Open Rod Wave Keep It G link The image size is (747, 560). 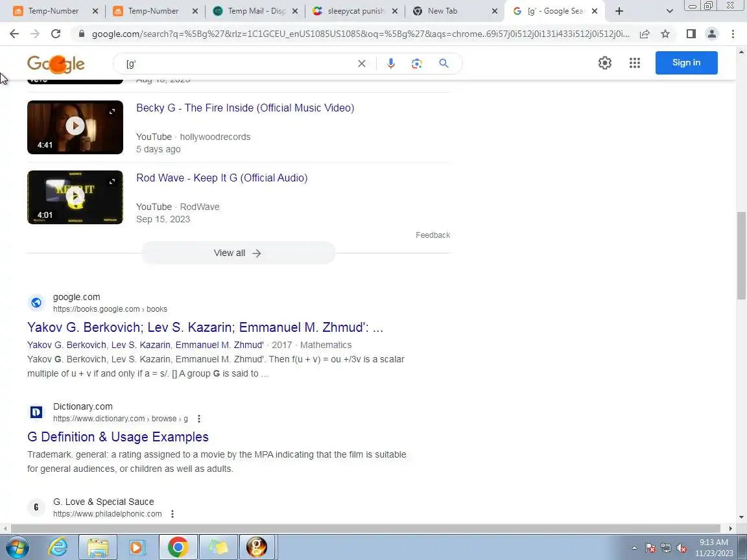pos(222,178)
